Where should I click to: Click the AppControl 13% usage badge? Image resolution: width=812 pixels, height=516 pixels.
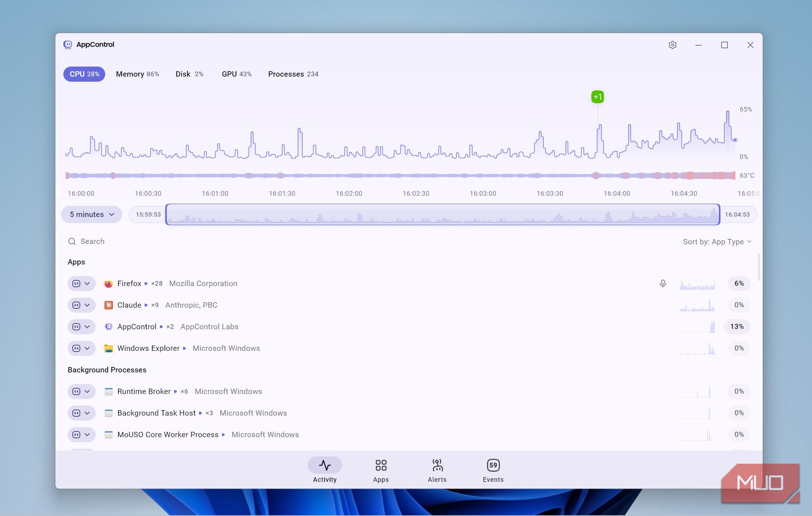737,327
